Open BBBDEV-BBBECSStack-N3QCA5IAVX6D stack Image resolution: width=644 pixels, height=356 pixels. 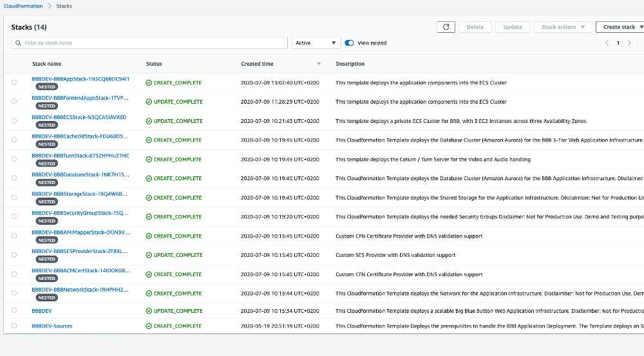pos(79,117)
